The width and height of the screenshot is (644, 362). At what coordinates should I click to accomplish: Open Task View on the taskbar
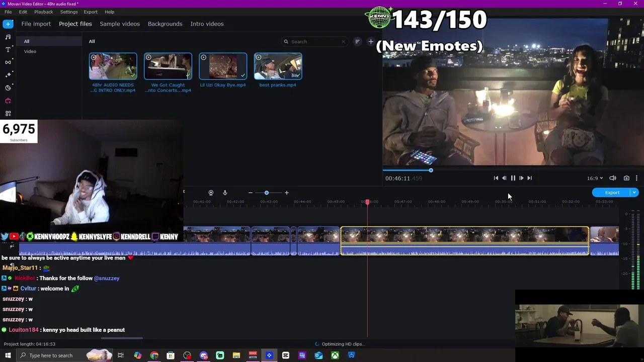[x=121, y=355]
